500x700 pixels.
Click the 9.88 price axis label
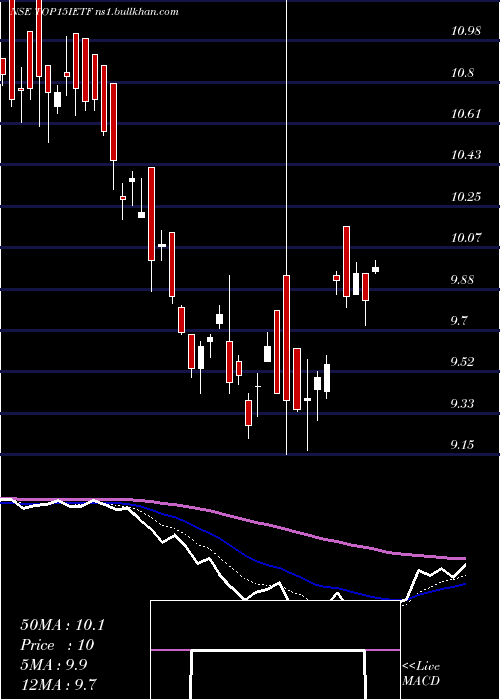tap(462, 279)
